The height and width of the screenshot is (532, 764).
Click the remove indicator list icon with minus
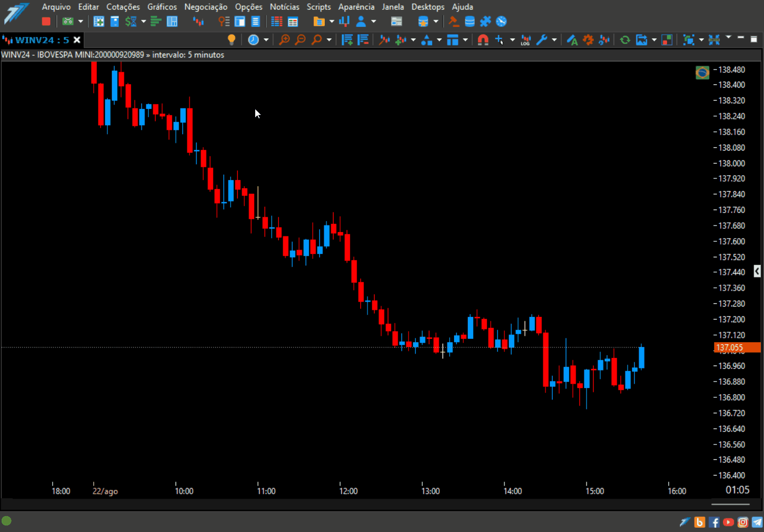pos(363,39)
